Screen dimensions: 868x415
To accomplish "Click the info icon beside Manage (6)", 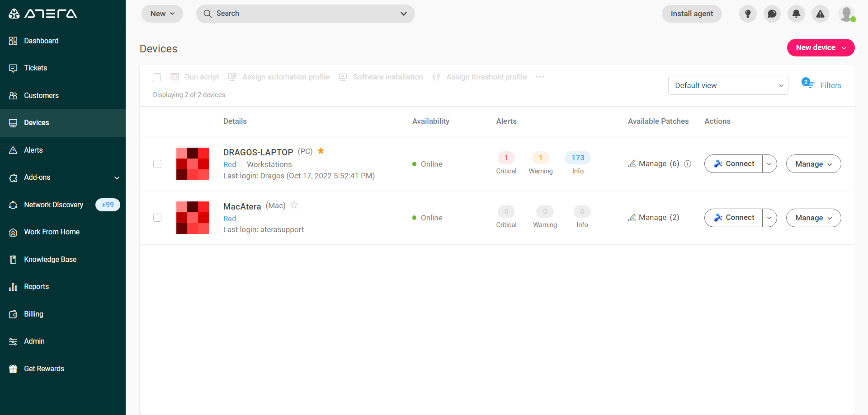I will coord(688,164).
